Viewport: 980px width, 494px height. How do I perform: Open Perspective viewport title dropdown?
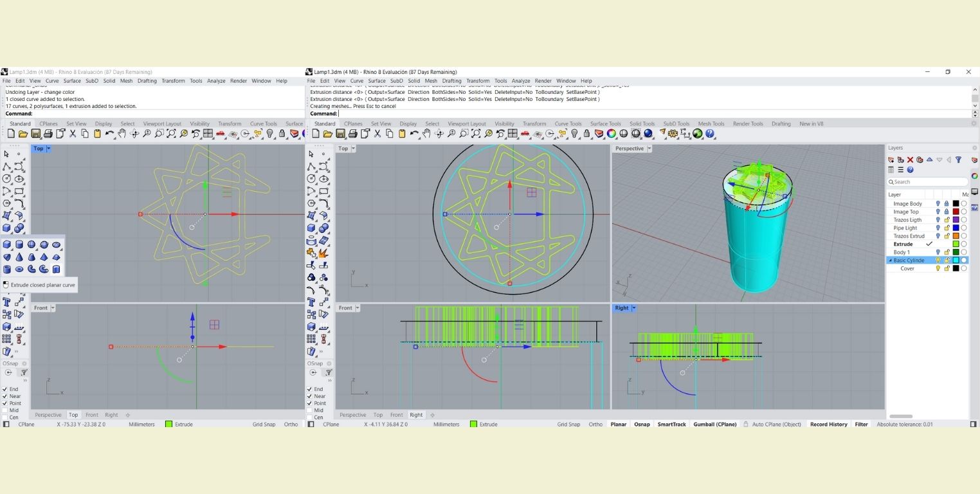(649, 149)
